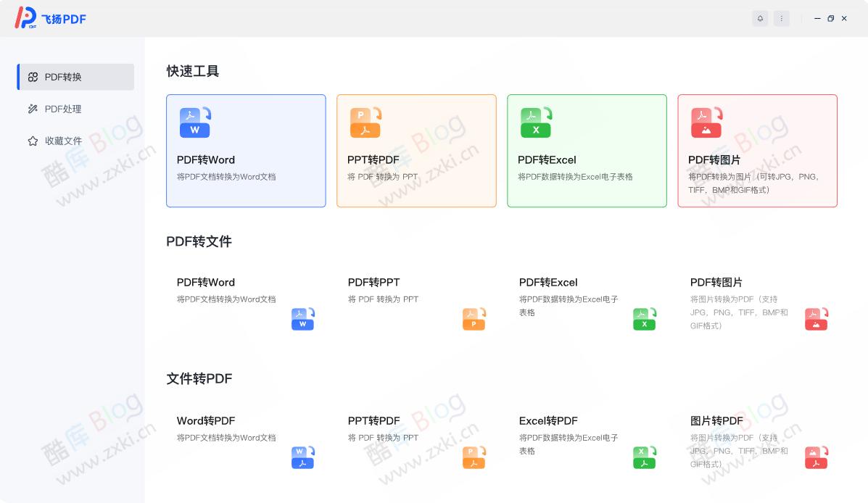868x503 pixels.
Task: Open the notification bell icon
Action: click(x=760, y=18)
